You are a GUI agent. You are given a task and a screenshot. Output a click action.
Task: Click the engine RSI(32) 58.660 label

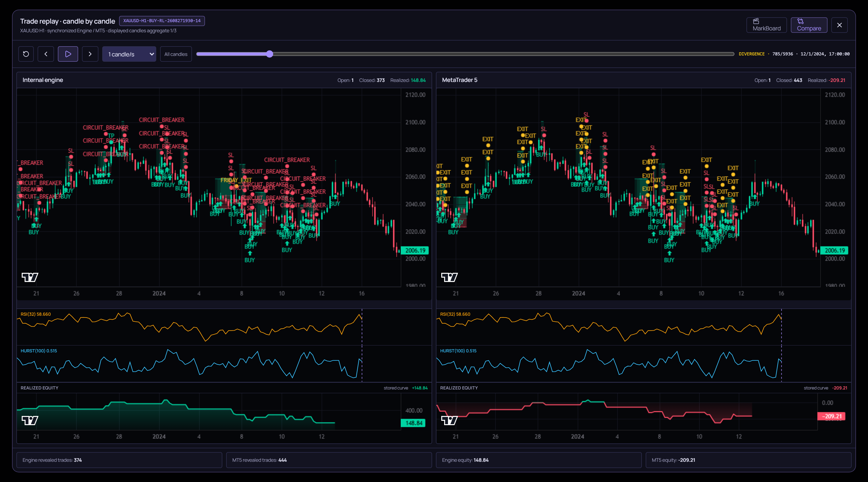36,314
